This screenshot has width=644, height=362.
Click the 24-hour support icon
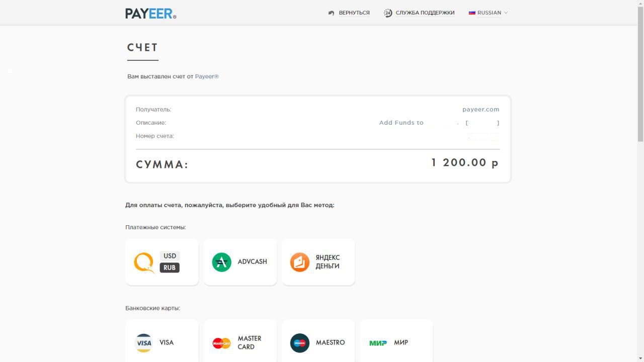[x=388, y=13]
